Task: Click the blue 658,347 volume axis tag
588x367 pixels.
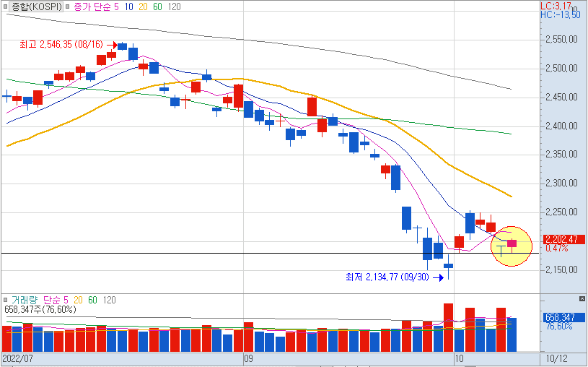Action: tap(564, 317)
